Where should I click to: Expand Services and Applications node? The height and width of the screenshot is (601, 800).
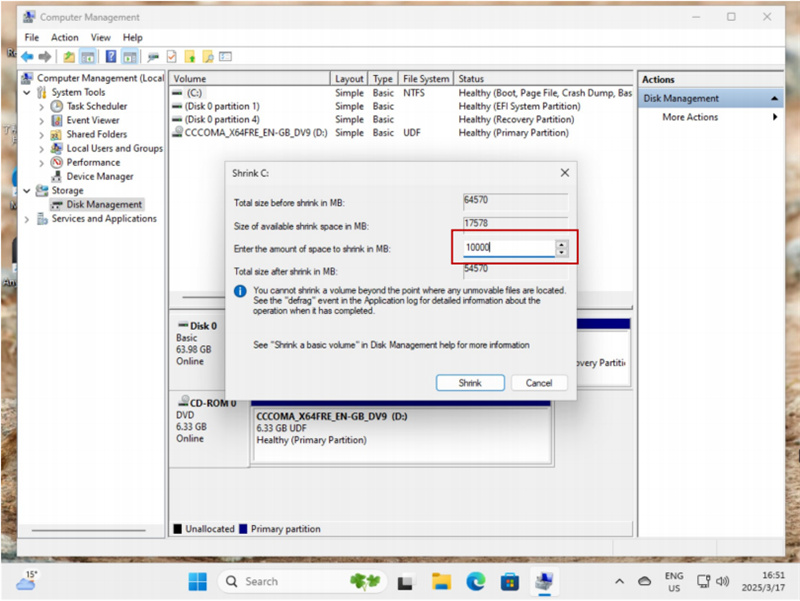pos(27,219)
